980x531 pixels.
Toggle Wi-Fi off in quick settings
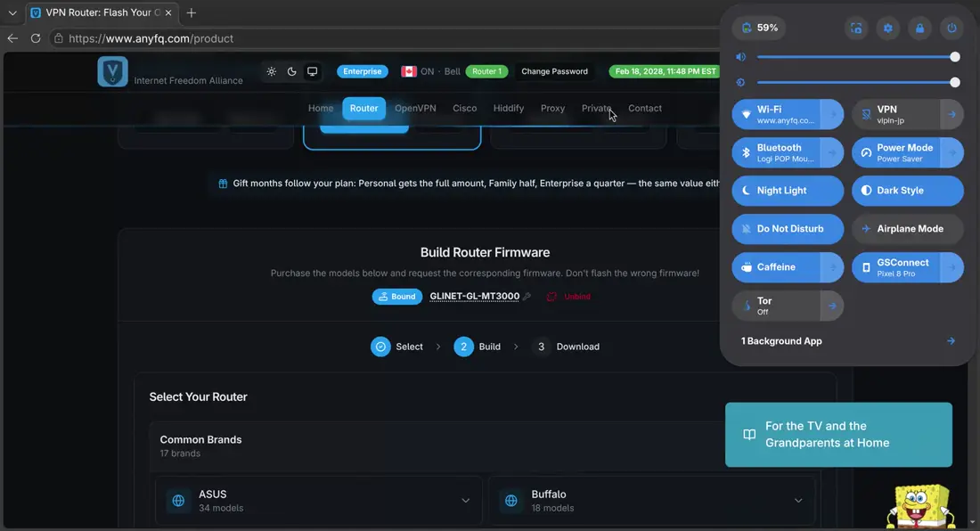coord(776,114)
